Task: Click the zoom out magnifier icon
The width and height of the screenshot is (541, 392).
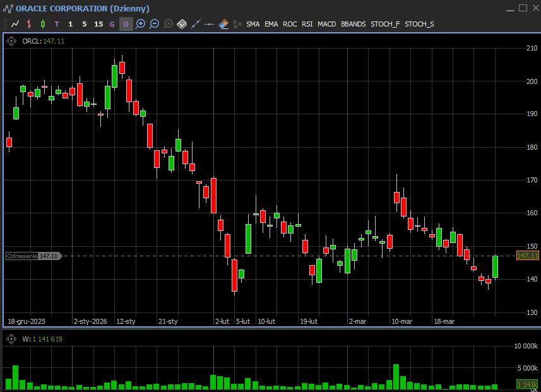Action: coord(154,24)
